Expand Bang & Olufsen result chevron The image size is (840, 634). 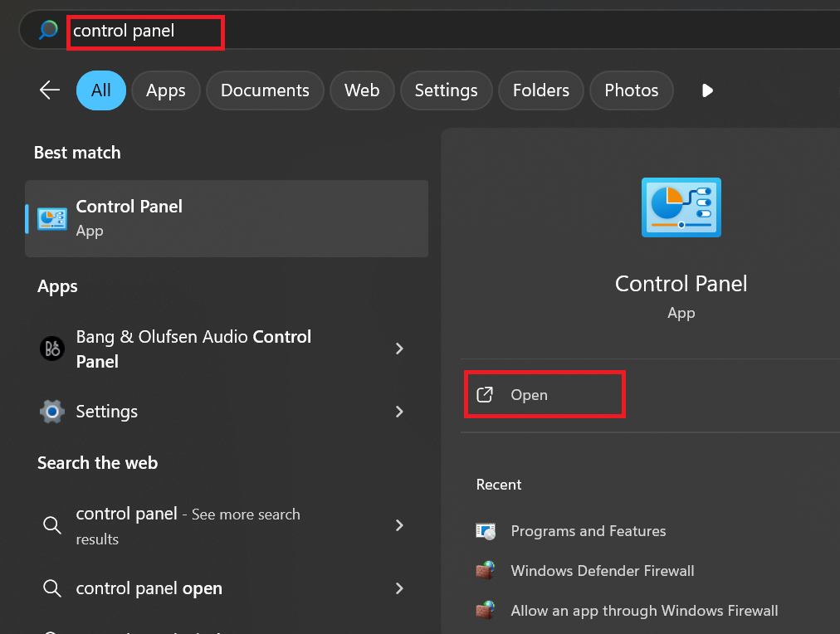pyautogui.click(x=399, y=349)
